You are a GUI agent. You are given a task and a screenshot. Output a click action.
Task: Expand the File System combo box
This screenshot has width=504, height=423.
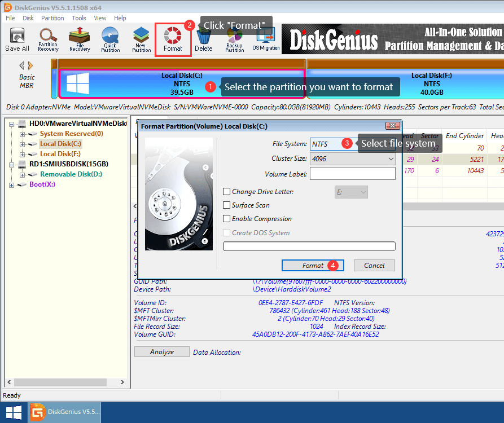(x=327, y=144)
